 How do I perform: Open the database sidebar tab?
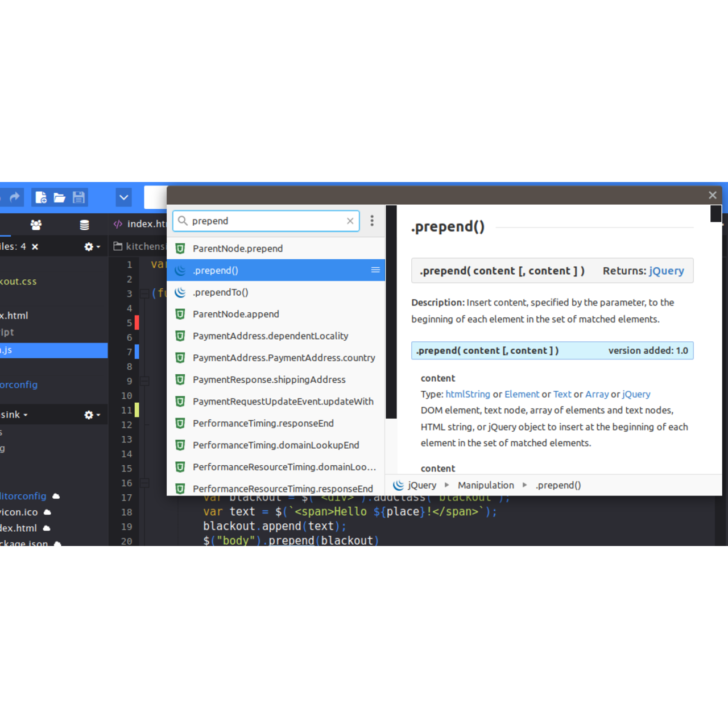pos(84,225)
